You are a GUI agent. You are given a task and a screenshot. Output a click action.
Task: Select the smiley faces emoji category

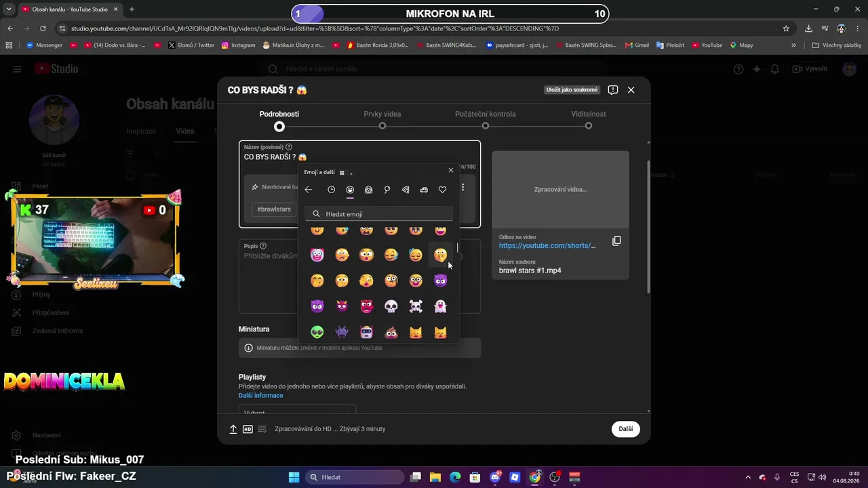[350, 190]
